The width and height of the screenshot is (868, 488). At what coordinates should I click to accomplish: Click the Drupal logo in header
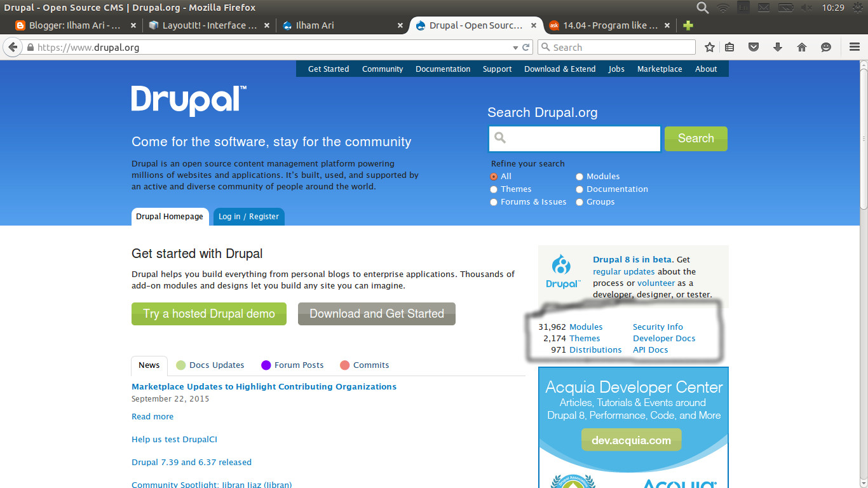(x=189, y=101)
